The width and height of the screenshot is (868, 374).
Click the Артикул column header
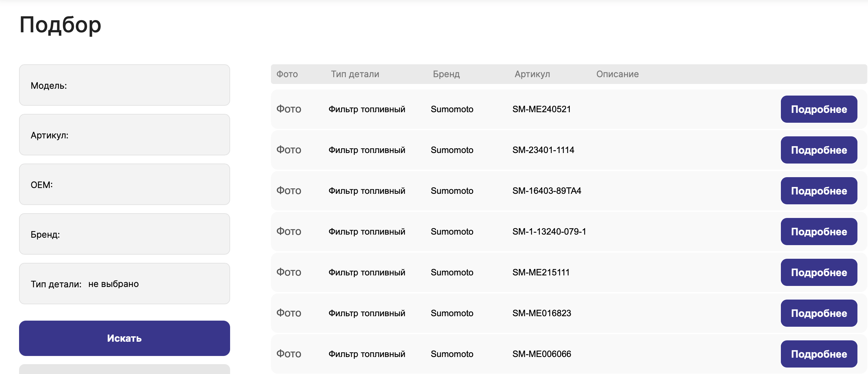click(x=532, y=74)
